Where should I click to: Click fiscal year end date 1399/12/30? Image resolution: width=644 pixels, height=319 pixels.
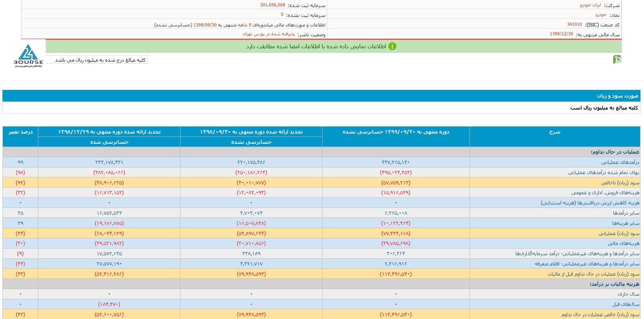click(x=561, y=34)
